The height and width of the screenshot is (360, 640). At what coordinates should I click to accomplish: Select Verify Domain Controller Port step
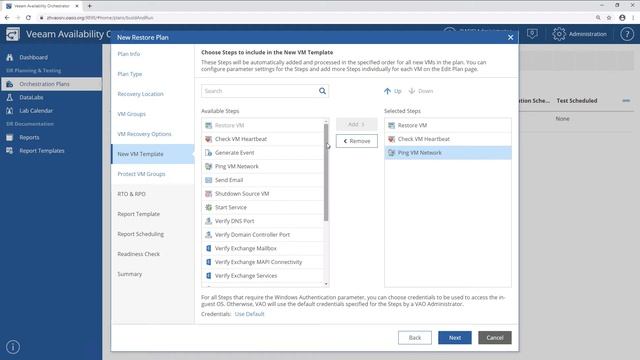tap(262, 235)
